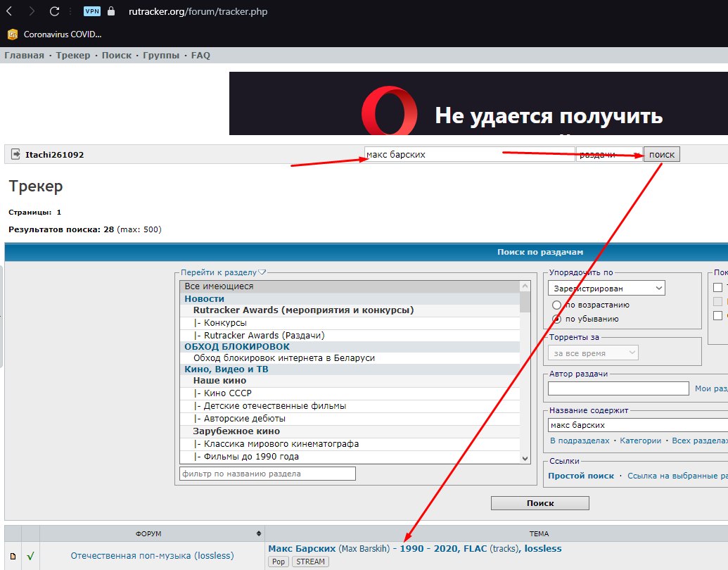The width and height of the screenshot is (728, 570).
Task: Toggle the VPN badge in address bar
Action: point(92,11)
